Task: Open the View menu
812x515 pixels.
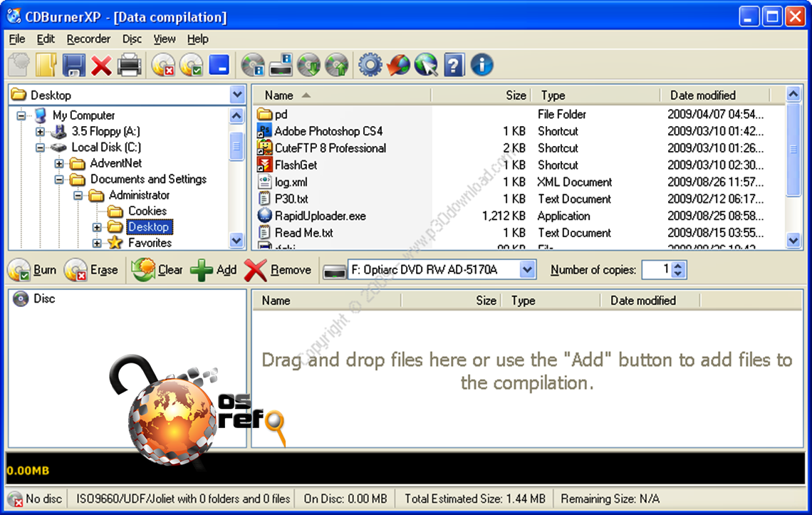Action: tap(165, 39)
